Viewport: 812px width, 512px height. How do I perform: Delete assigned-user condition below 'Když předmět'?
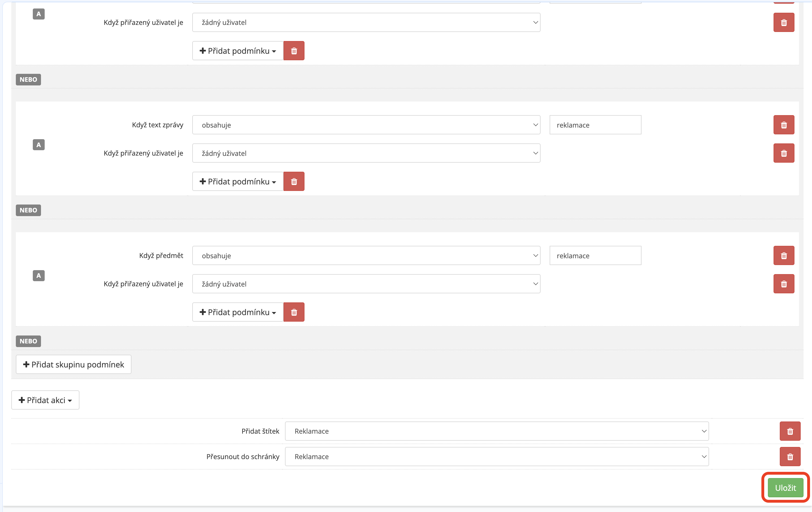coord(784,284)
